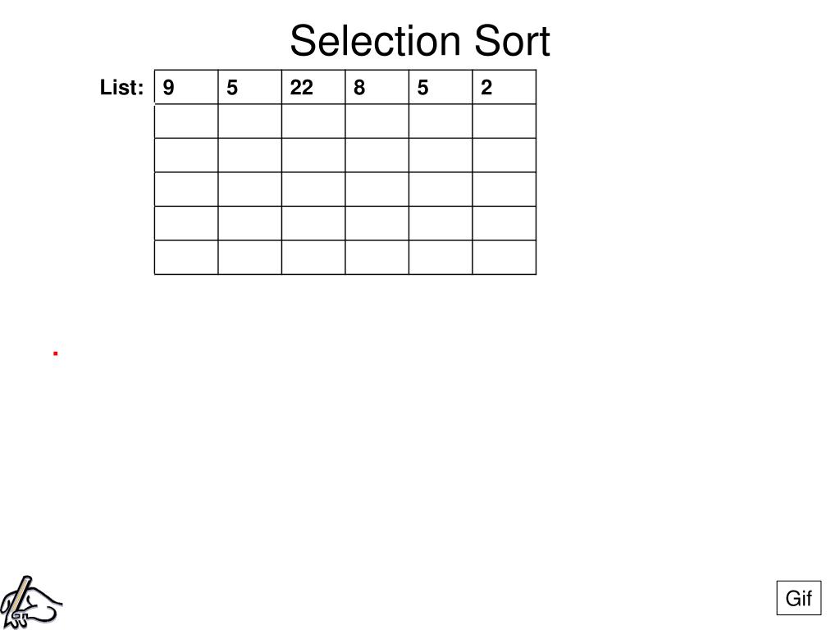Open the Gif button
Viewport: 840px width, 630px height.
click(x=798, y=598)
